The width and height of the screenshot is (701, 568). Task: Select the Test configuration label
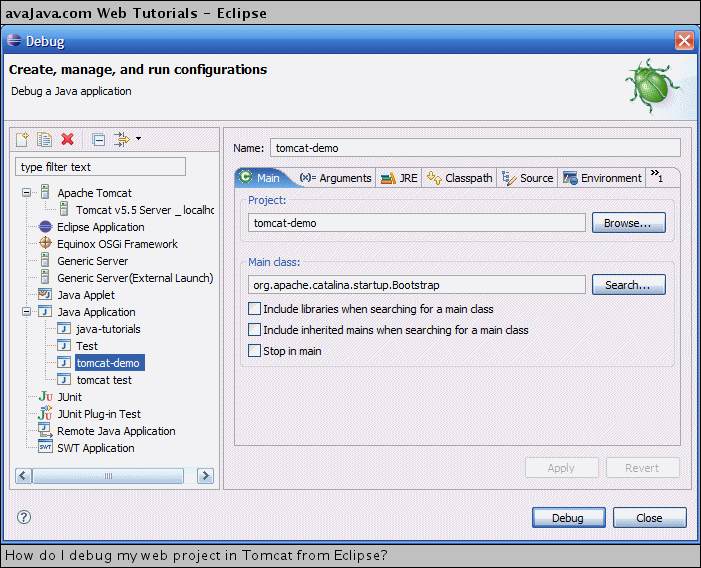(87, 346)
